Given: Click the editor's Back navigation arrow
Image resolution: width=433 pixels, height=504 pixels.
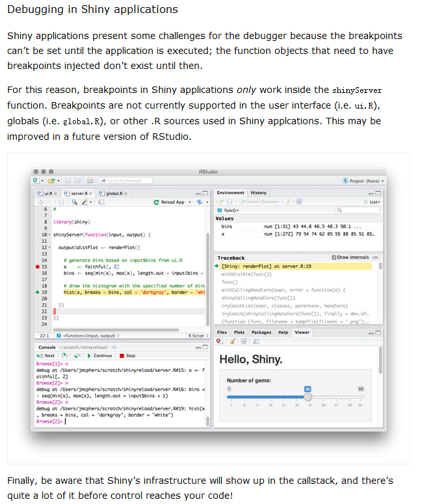Looking at the screenshot, I should click(x=41, y=202).
